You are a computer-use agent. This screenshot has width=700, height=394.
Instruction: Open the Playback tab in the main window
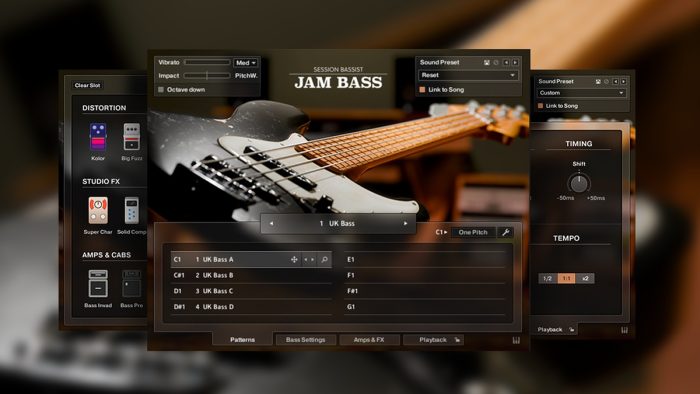(x=433, y=340)
